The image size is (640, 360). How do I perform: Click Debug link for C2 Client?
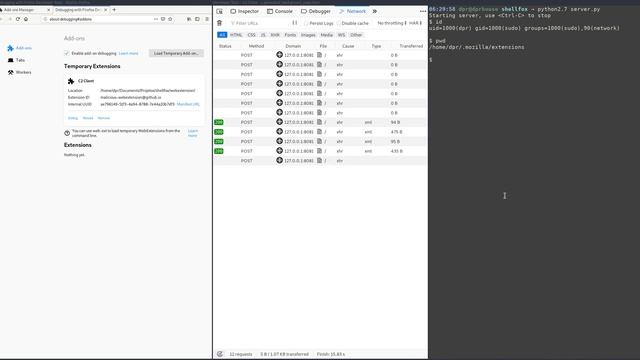pyautogui.click(x=73, y=118)
